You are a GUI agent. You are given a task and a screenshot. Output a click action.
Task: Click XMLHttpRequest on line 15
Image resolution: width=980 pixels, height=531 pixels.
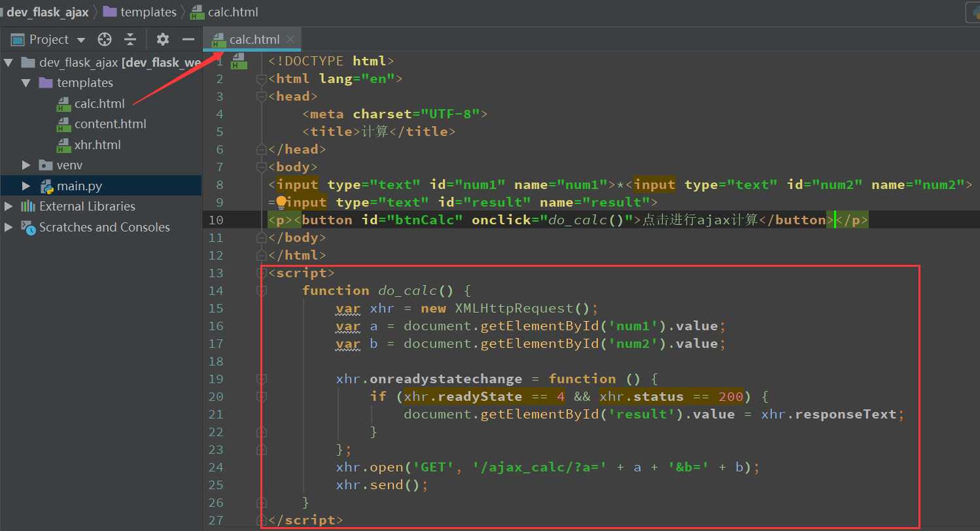[x=514, y=308]
